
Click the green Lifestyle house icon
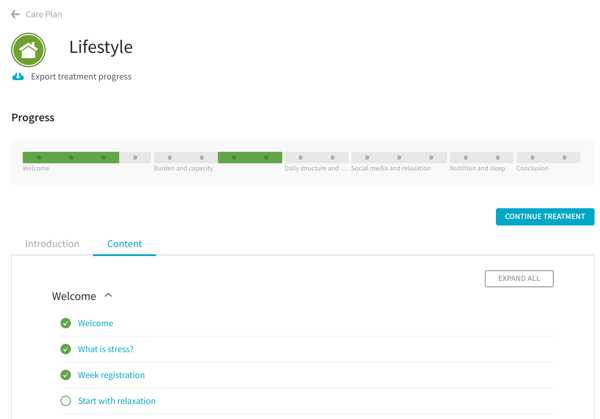tap(28, 50)
